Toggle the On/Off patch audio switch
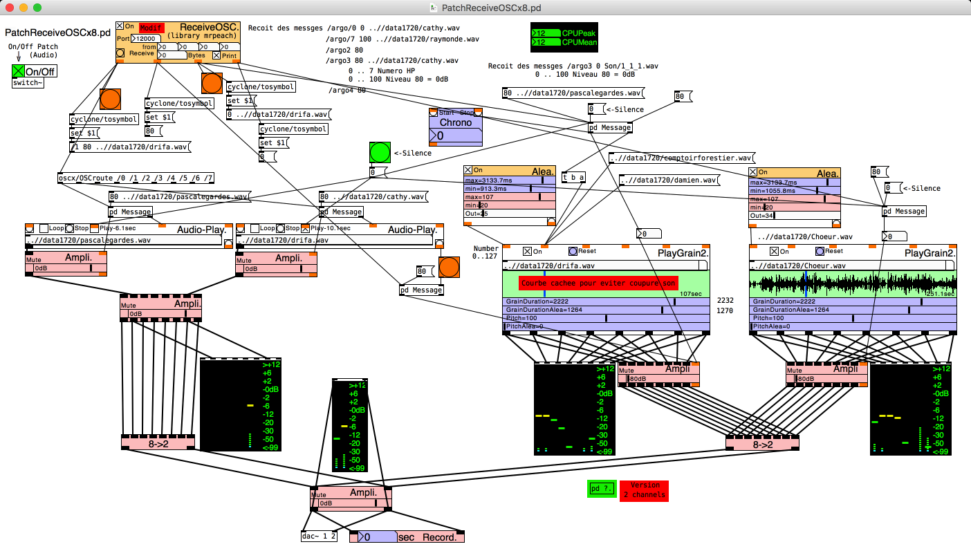Image resolution: width=971 pixels, height=560 pixels. point(18,71)
